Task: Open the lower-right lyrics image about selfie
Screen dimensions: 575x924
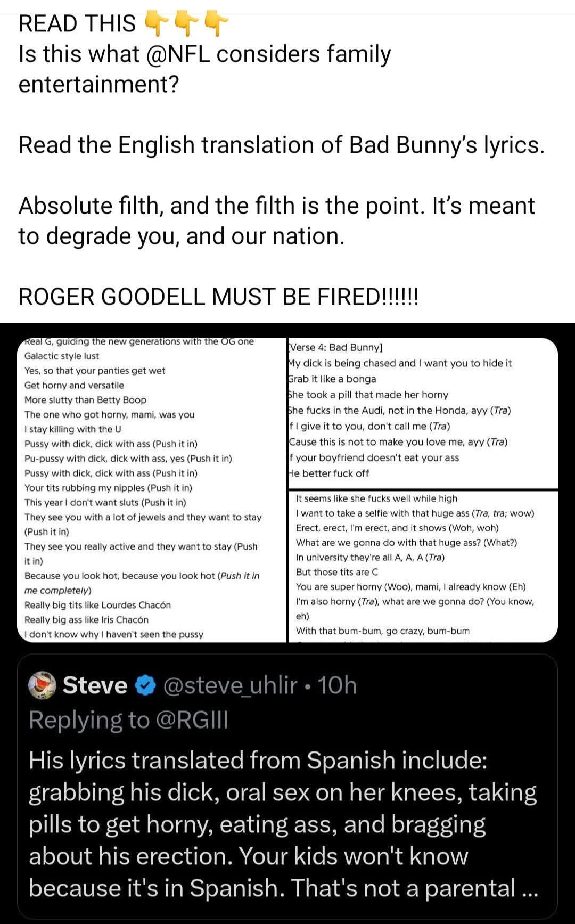Action: [422, 566]
